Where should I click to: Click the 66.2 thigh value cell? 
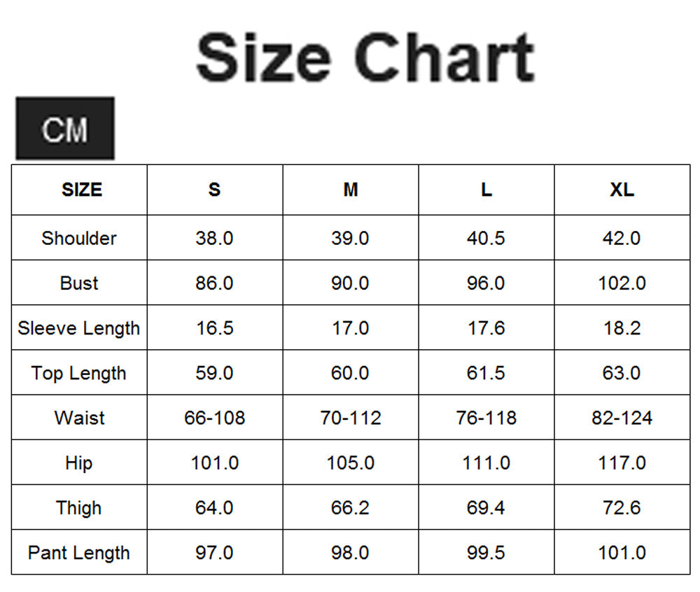tap(351, 508)
